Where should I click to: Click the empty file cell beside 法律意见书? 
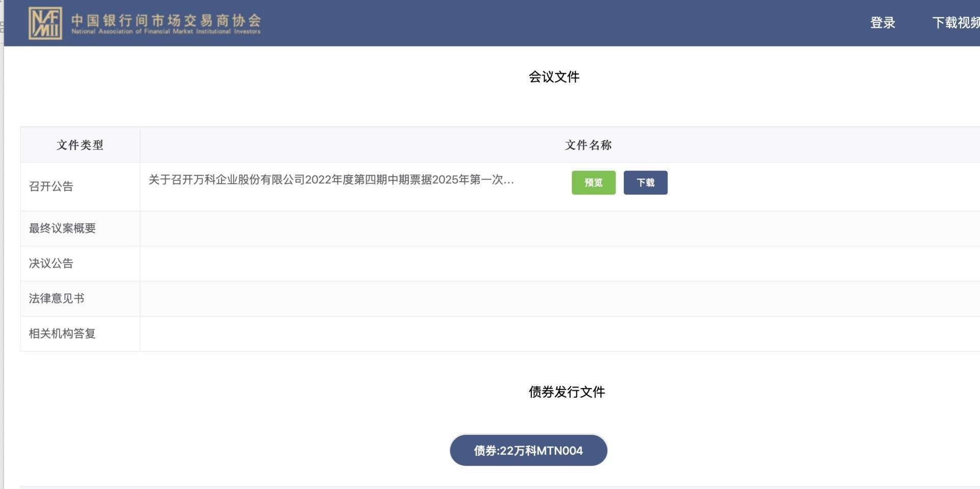coord(559,299)
